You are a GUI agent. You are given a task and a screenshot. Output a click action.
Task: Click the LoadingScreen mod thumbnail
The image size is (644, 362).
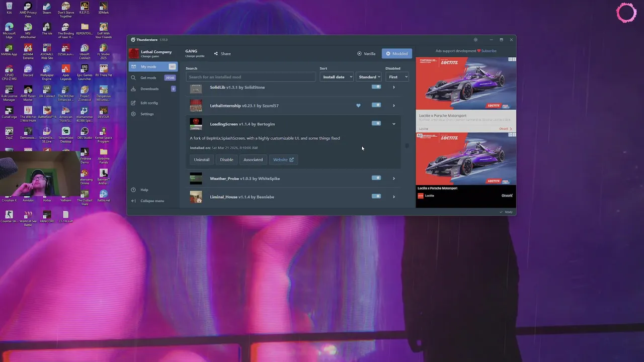196,124
